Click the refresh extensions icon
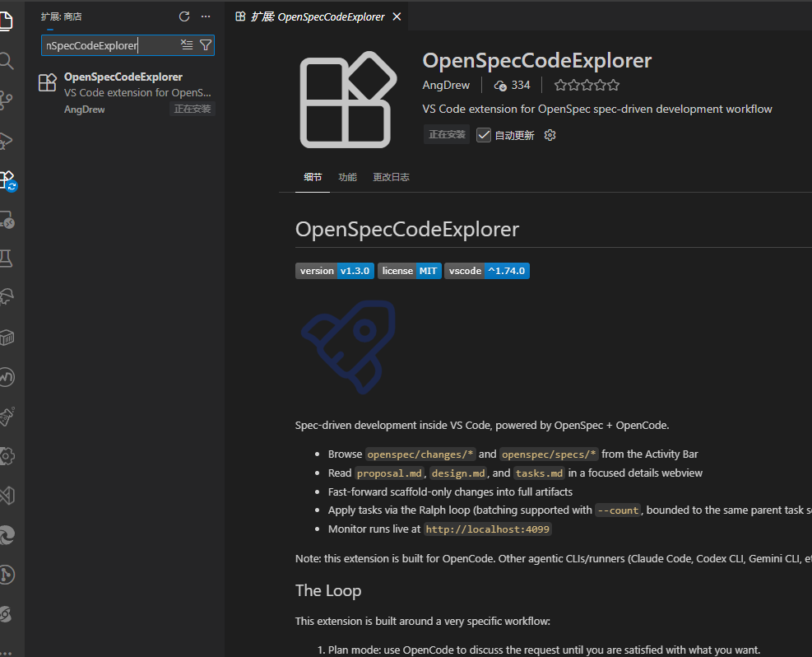 pos(184,16)
